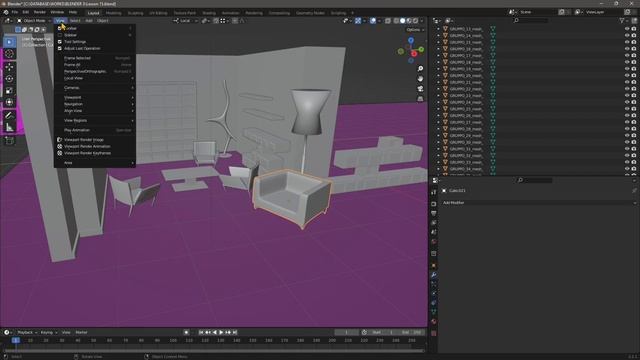Viewport: 640px width, 360px height.
Task: Toggle the Tool Settings checkbox
Action: [60, 42]
